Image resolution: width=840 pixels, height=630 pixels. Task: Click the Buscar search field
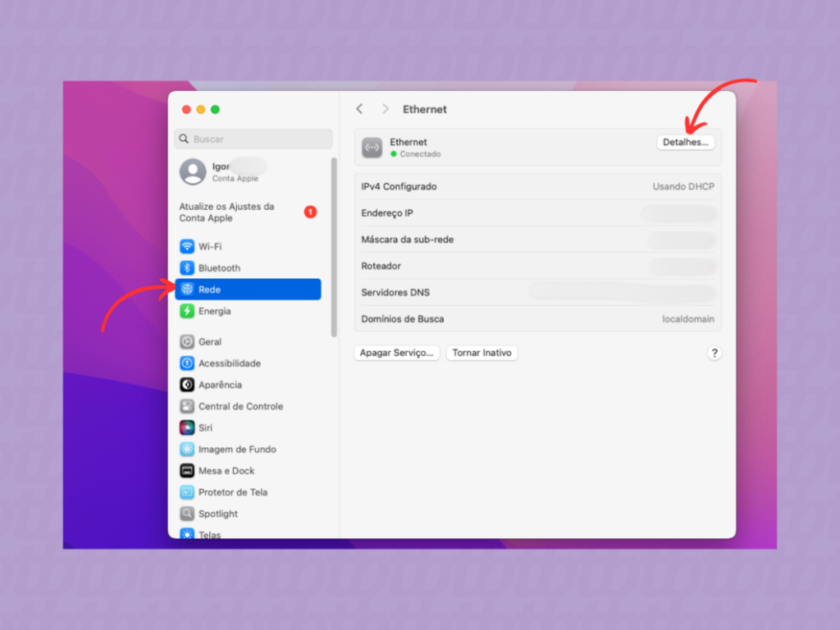click(x=253, y=139)
